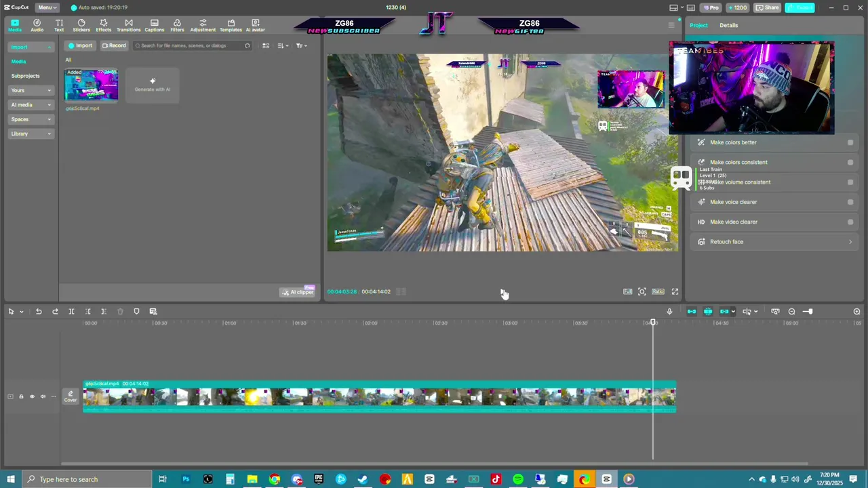Open the Menu dropdown
The width and height of the screenshot is (868, 488).
point(46,7)
